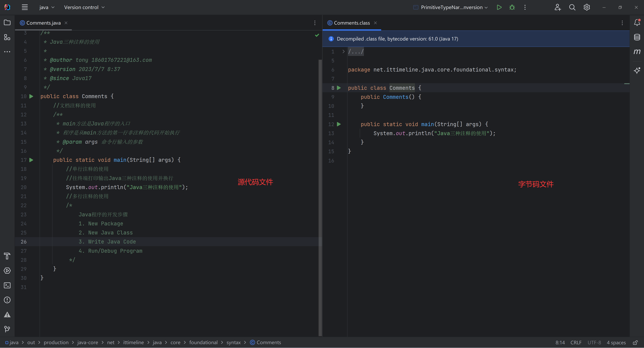644x348 pixels.
Task: Select syntax in breadcrumb bar
Action: click(x=233, y=342)
